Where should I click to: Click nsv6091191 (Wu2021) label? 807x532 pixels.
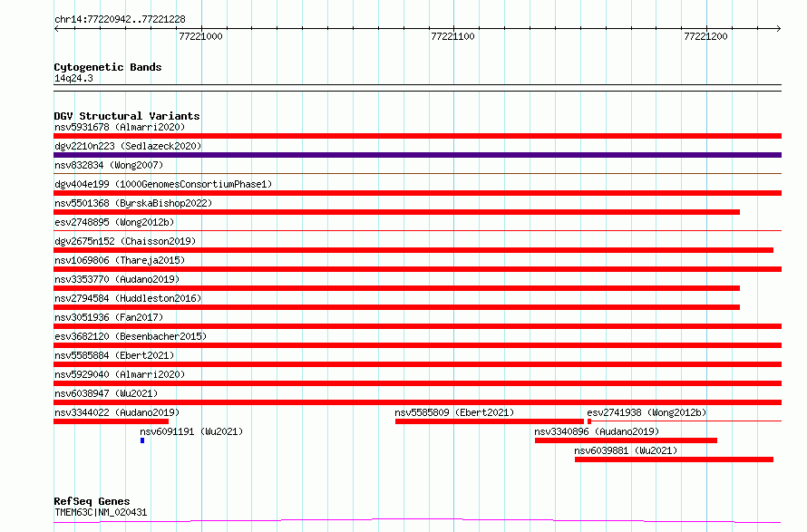coord(191,431)
